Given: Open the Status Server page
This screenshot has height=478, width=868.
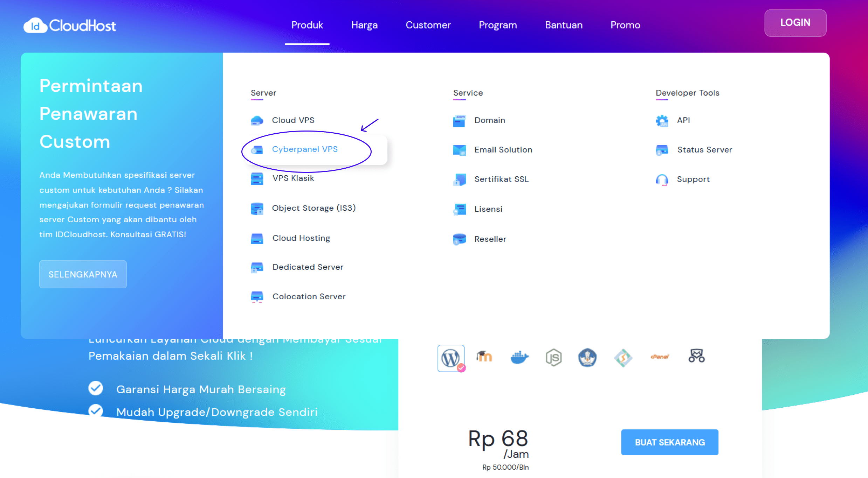Looking at the screenshot, I should coord(705,149).
